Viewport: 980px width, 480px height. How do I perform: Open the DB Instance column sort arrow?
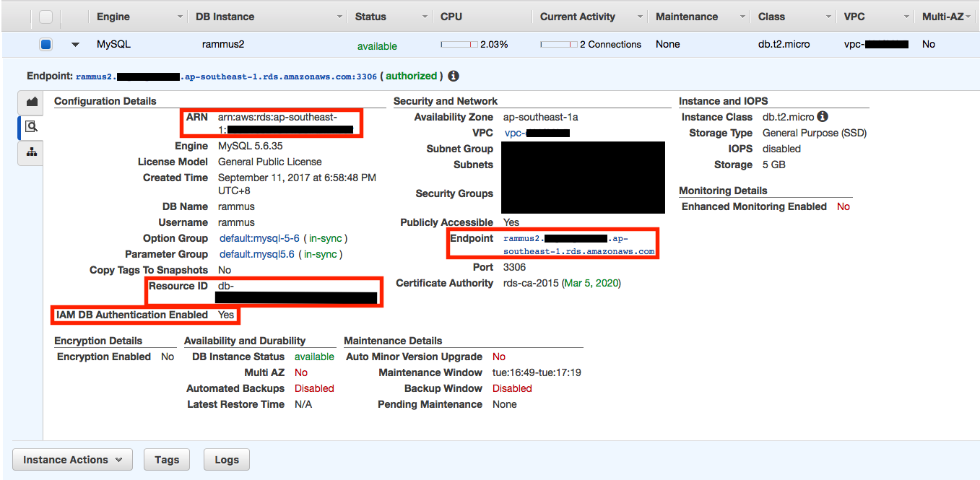pos(339,17)
